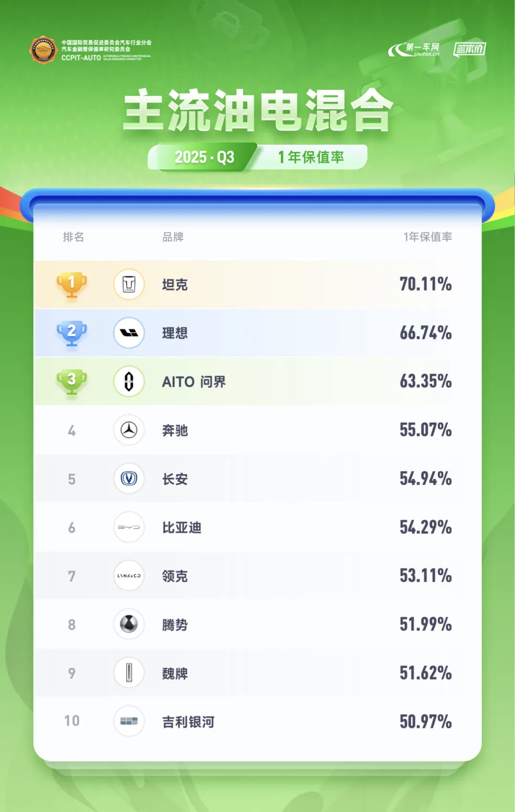Click the Denza (腾势) logo icon
Image resolution: width=515 pixels, height=812 pixels.
pos(129,624)
